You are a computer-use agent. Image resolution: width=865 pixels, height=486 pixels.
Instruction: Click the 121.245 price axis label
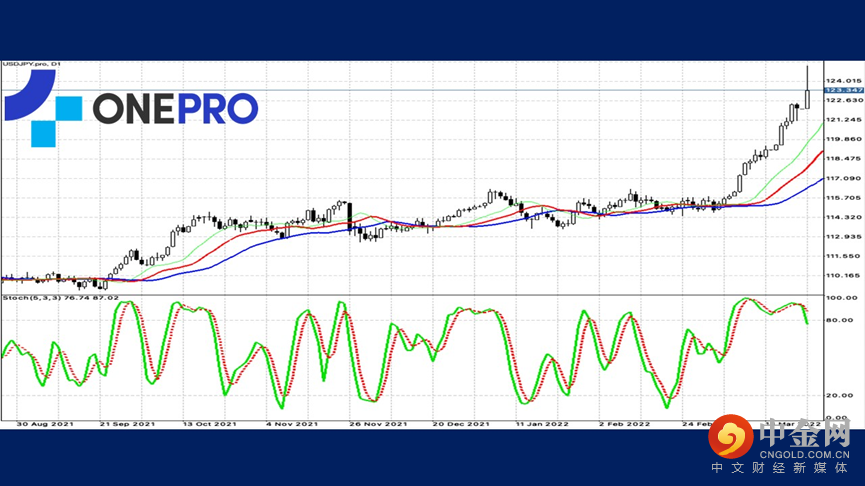tap(843, 120)
